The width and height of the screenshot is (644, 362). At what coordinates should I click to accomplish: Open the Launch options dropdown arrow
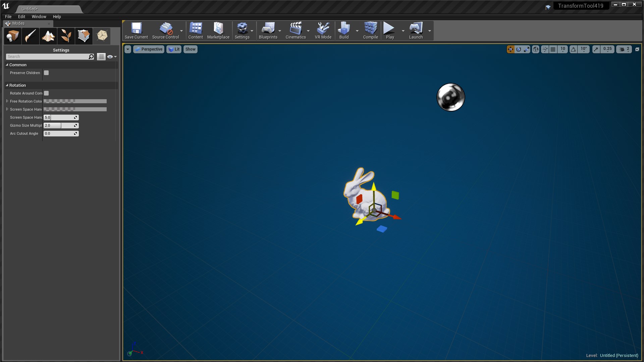tap(429, 31)
